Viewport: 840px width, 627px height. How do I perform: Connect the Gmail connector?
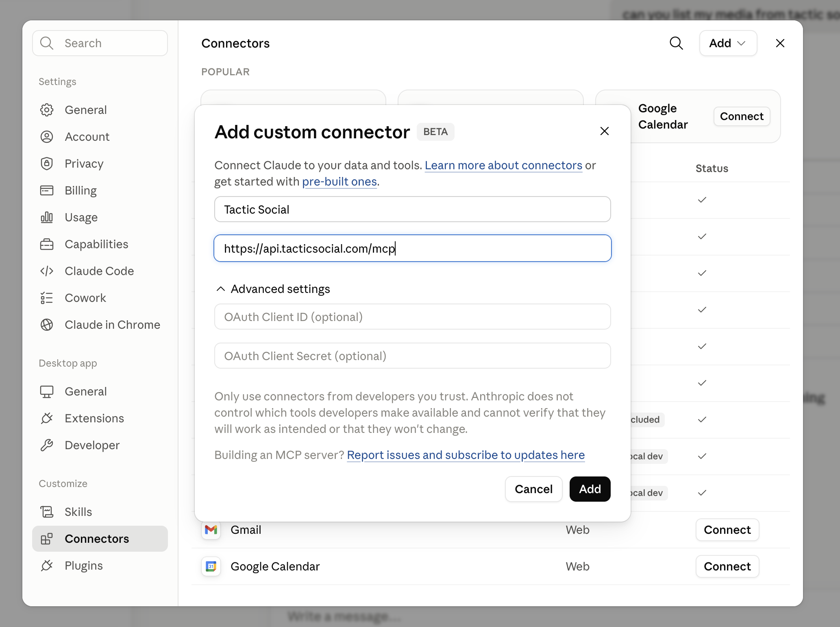point(727,530)
